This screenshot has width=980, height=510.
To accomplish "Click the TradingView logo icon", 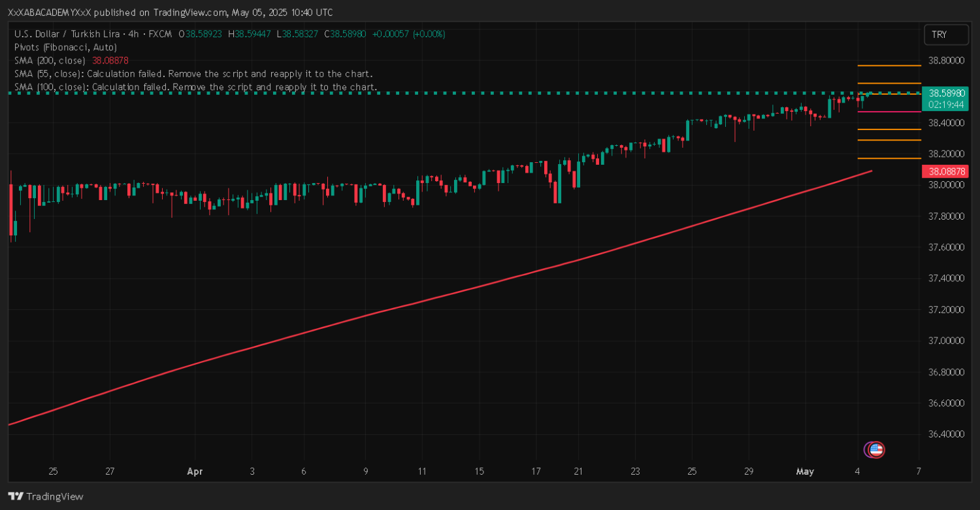I will tap(16, 496).
